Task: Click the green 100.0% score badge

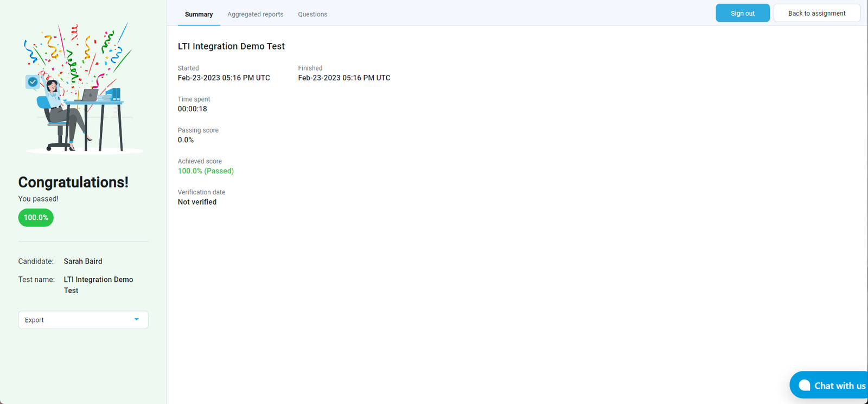Action: pyautogui.click(x=36, y=218)
